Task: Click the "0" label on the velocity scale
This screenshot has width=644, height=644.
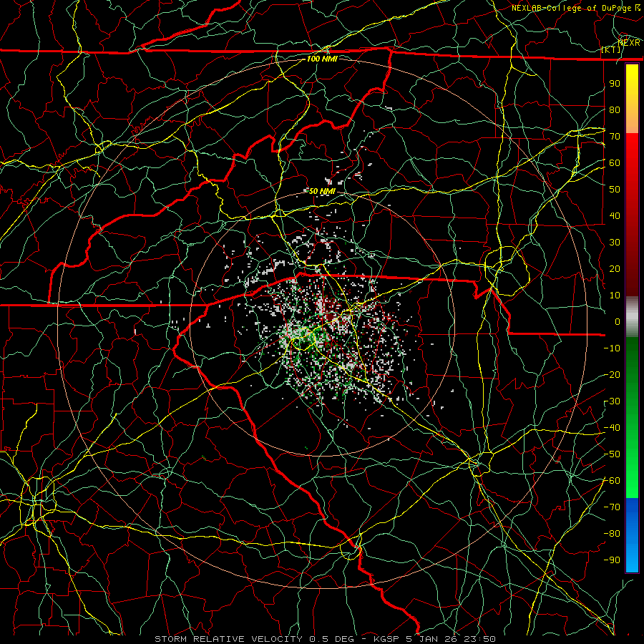Action: click(x=618, y=321)
